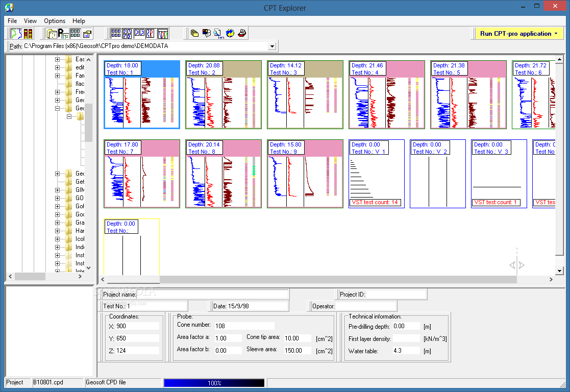Open the File menu

tap(12, 21)
